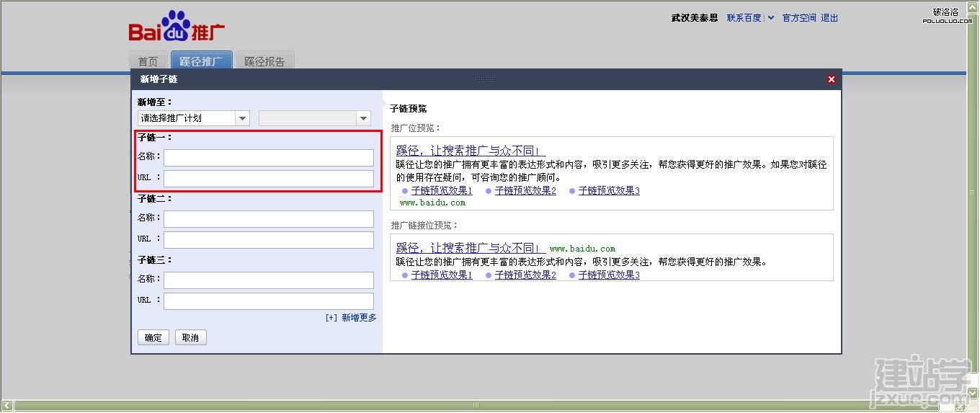
Task: Click 子链预览效果3 in 推广位预览
Action: (609, 191)
